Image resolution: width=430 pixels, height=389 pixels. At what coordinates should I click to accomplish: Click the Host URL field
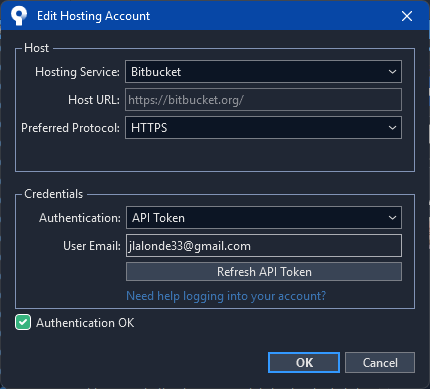(263, 100)
